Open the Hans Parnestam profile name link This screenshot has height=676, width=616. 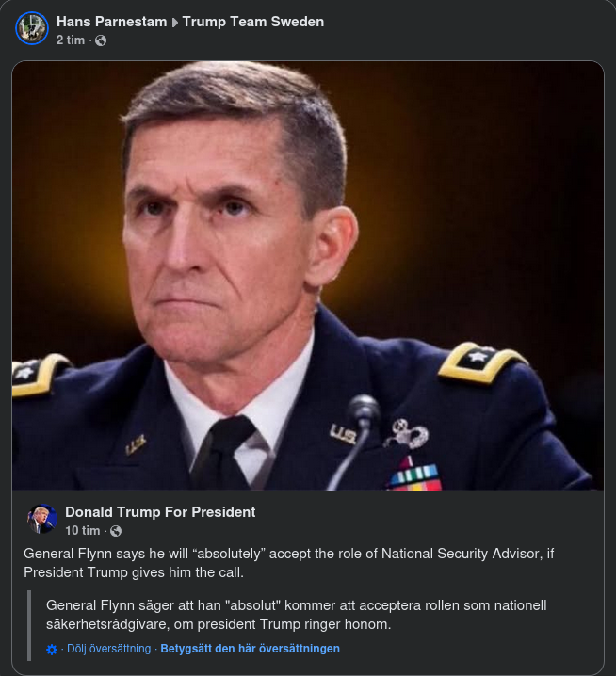pos(109,21)
